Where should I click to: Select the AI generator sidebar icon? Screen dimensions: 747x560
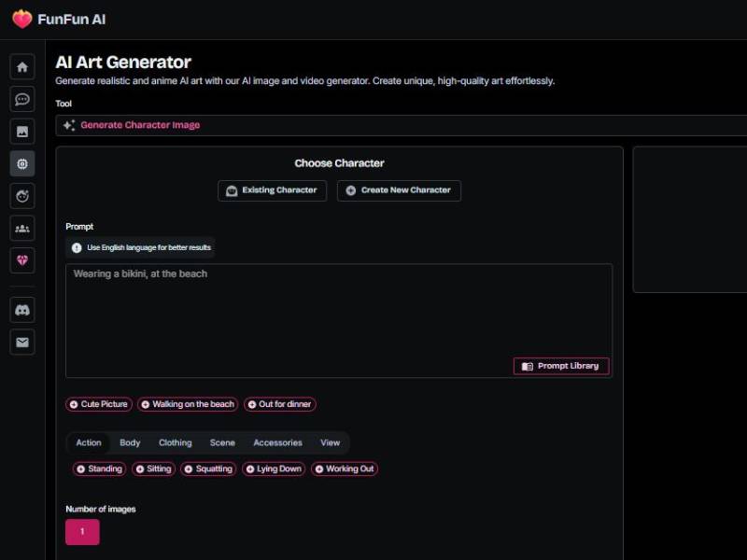pos(21,163)
